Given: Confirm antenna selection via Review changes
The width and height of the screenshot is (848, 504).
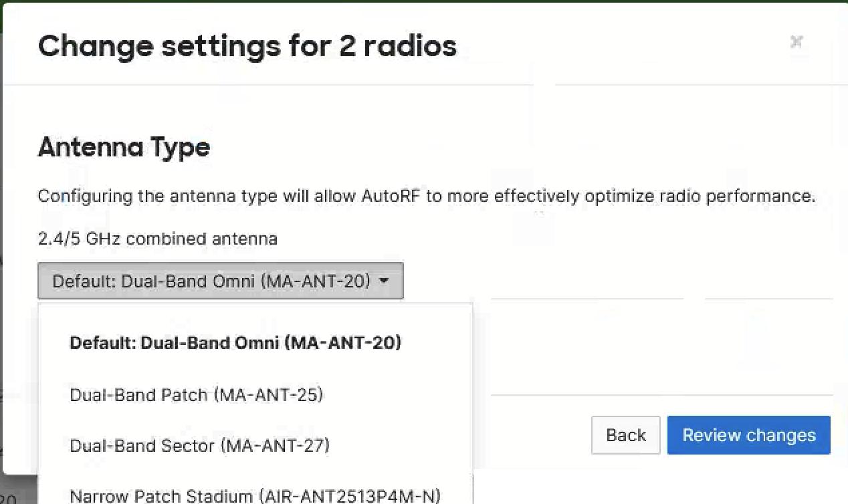Looking at the screenshot, I should (x=748, y=435).
